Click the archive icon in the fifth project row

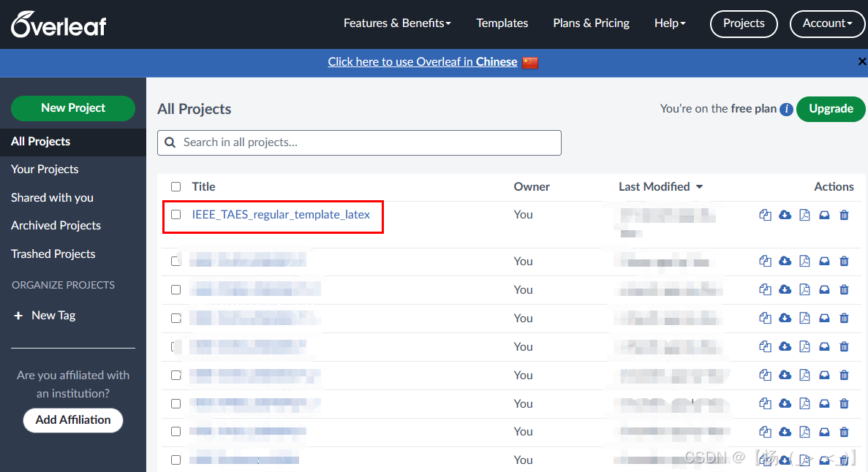[824, 346]
